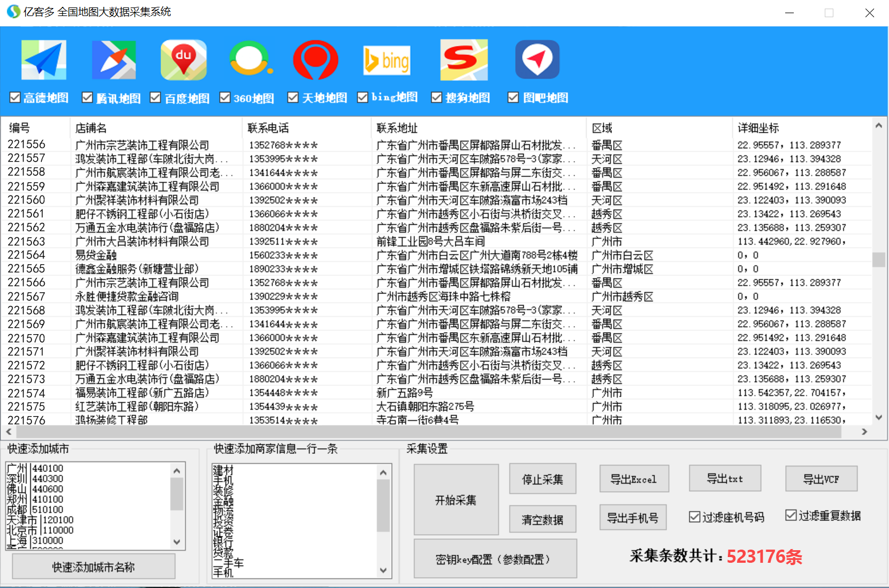Select the 图吧地图 map icon
The width and height of the screenshot is (889, 588).
(x=537, y=59)
